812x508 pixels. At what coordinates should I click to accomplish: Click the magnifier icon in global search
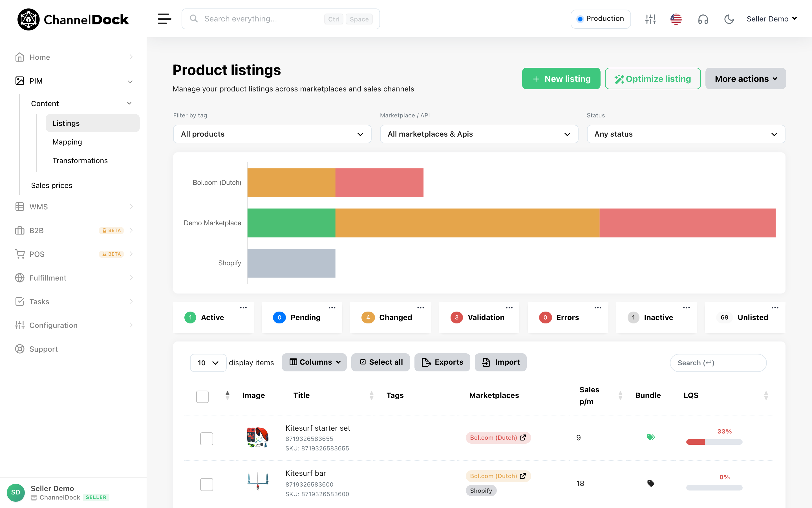pos(194,18)
